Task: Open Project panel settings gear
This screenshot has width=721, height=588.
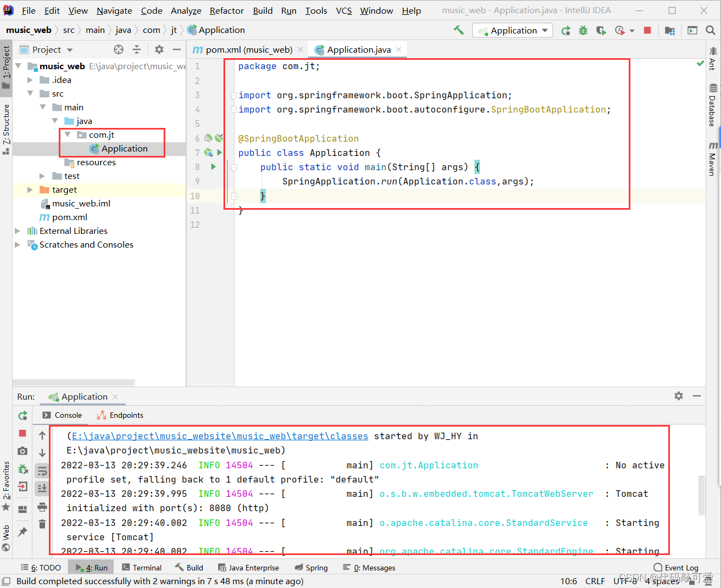Action: click(159, 49)
